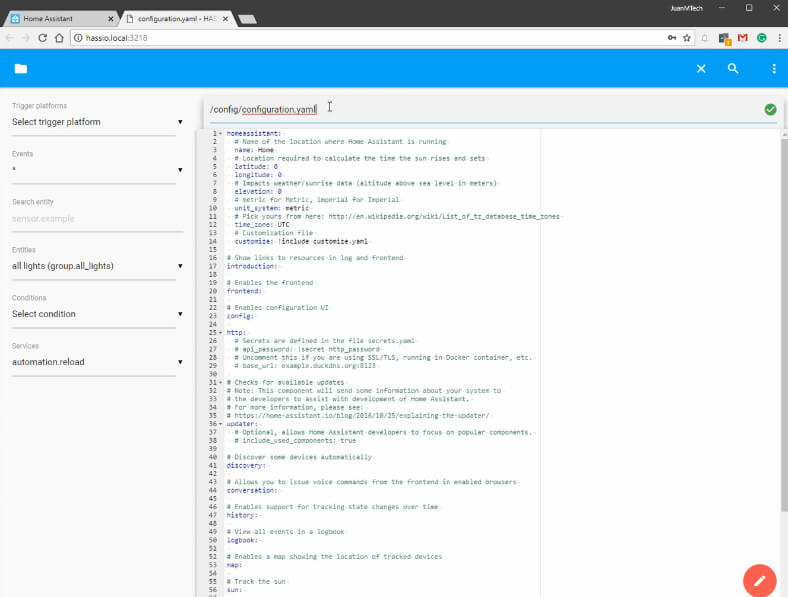The width and height of the screenshot is (788, 597).
Task: Open Select condition dropdown
Action: click(97, 314)
